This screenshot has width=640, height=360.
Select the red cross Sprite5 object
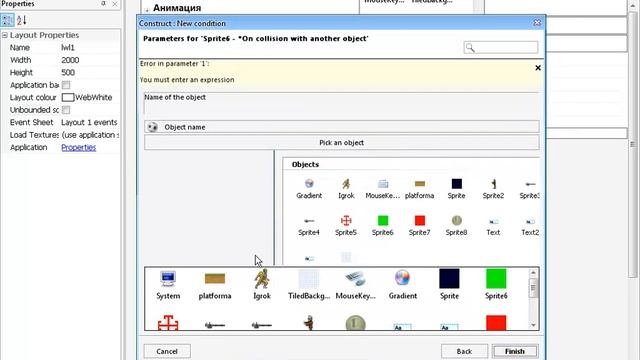[x=346, y=225]
